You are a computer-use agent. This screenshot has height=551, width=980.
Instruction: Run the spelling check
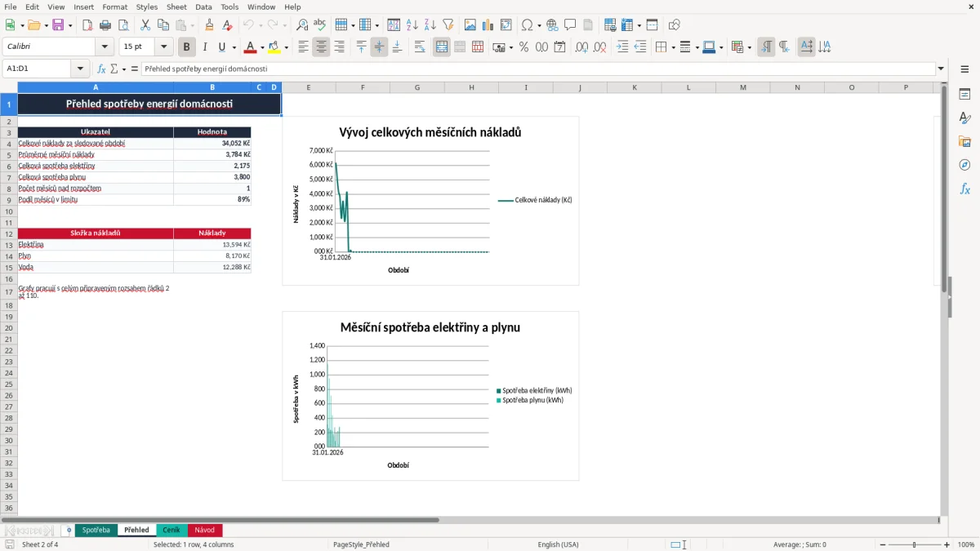(x=320, y=25)
